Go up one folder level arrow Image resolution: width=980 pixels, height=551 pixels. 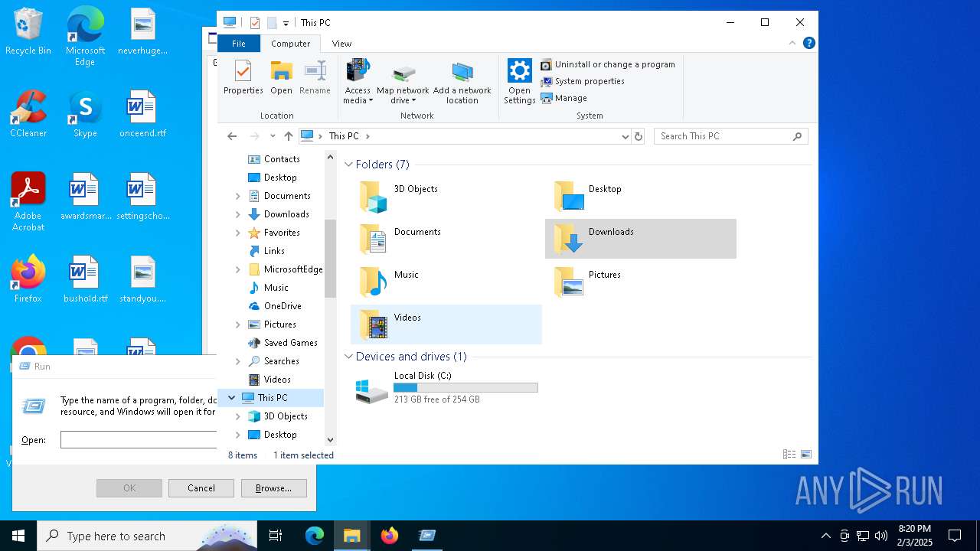[x=288, y=136]
